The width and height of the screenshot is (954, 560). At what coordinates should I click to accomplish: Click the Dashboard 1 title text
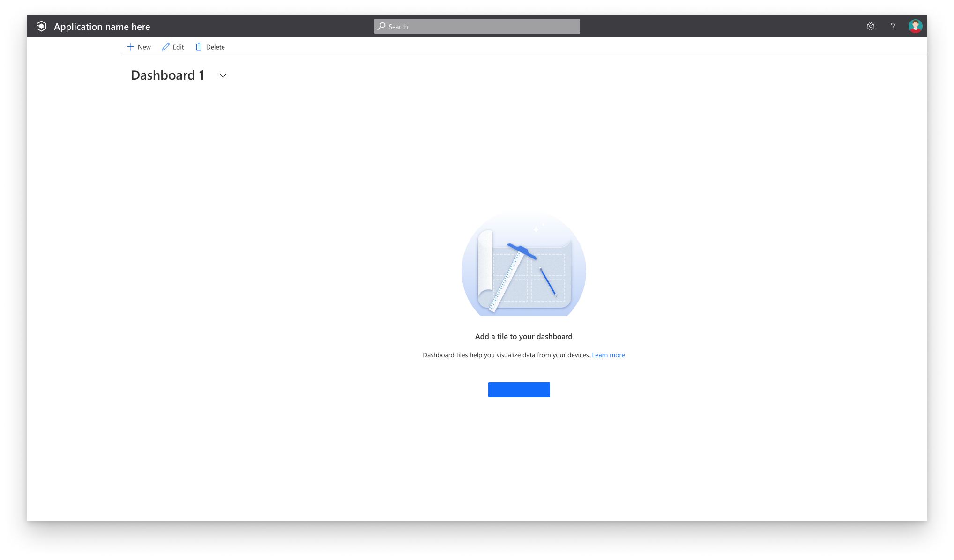(x=167, y=75)
